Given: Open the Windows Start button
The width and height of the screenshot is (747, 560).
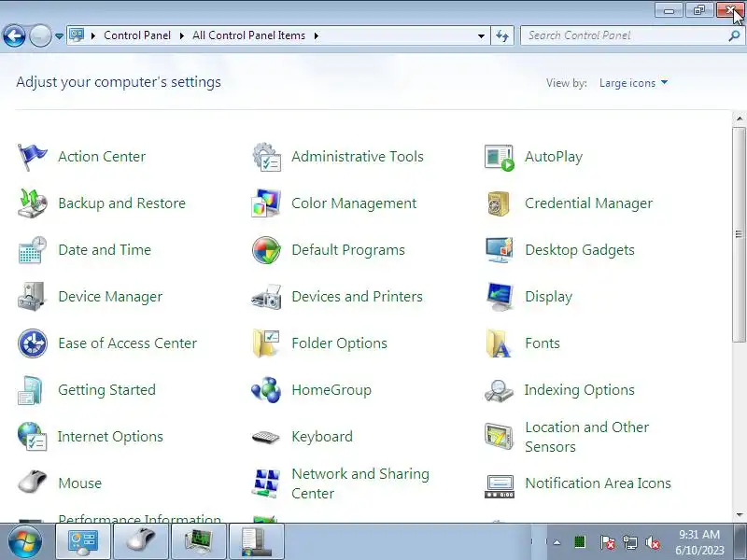Looking at the screenshot, I should (25, 542).
